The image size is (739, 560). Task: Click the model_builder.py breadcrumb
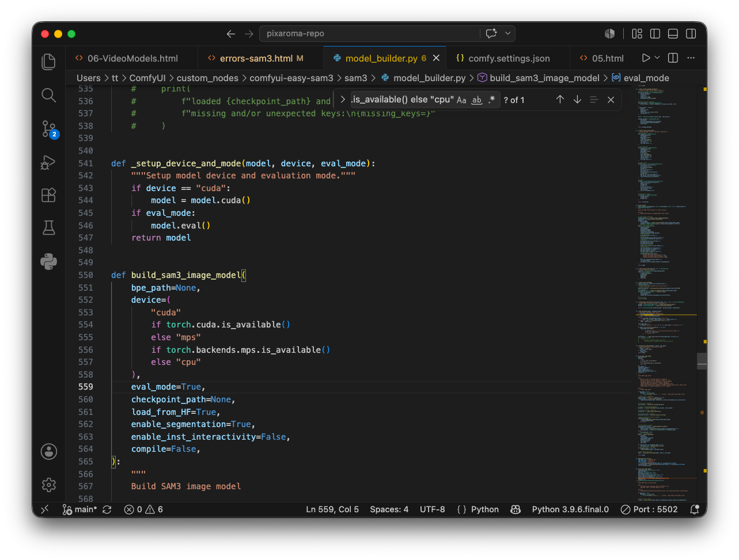click(423, 78)
